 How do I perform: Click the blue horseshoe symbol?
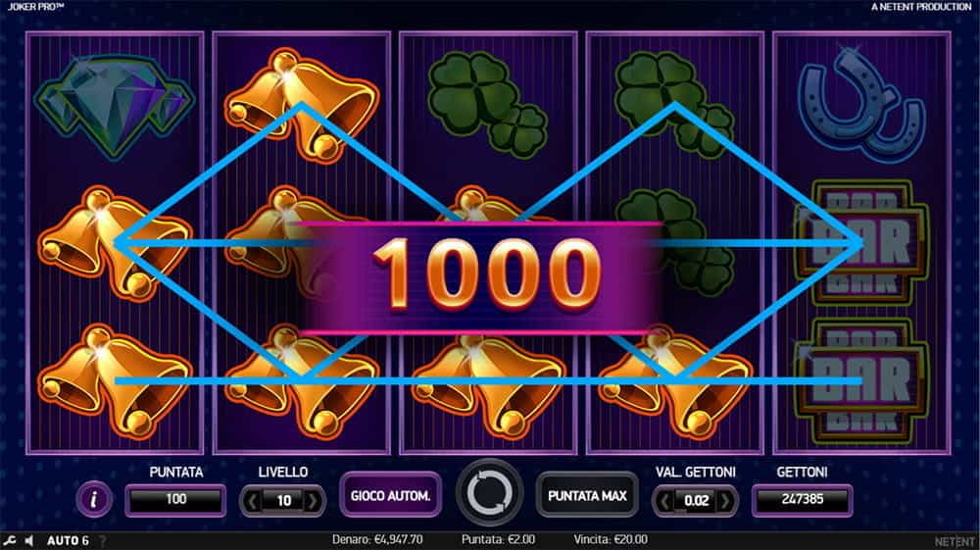(861, 100)
